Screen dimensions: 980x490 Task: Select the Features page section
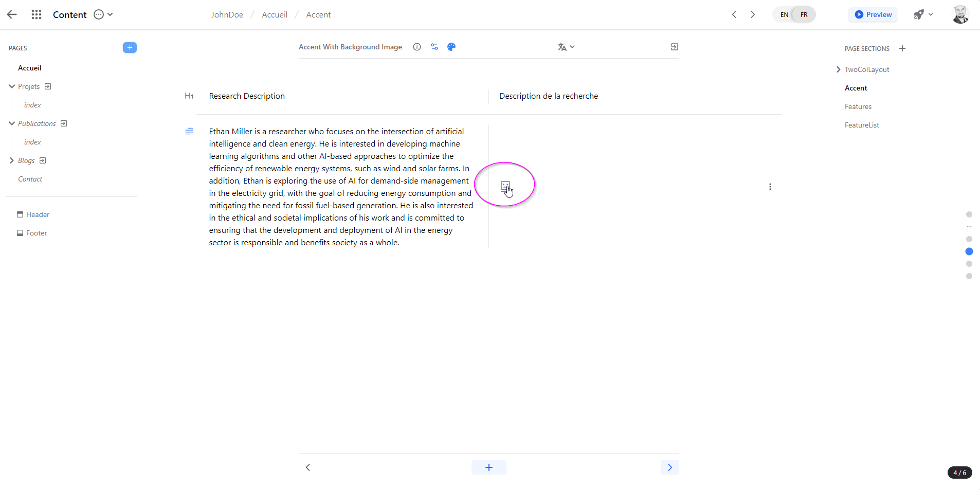[x=858, y=106]
